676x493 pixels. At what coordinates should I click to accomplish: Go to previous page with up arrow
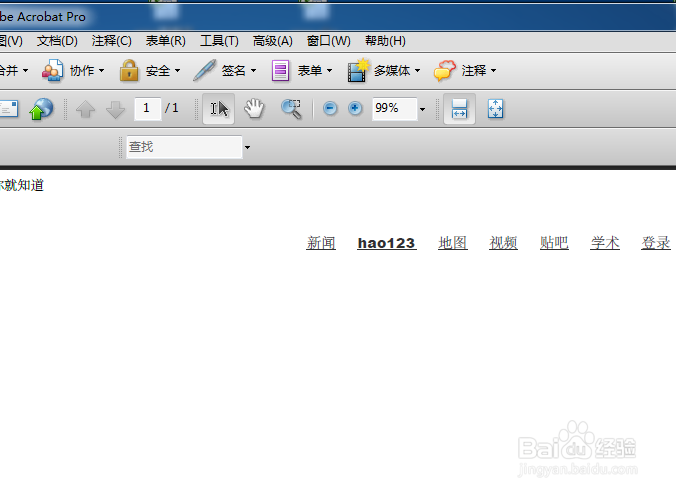pos(85,109)
